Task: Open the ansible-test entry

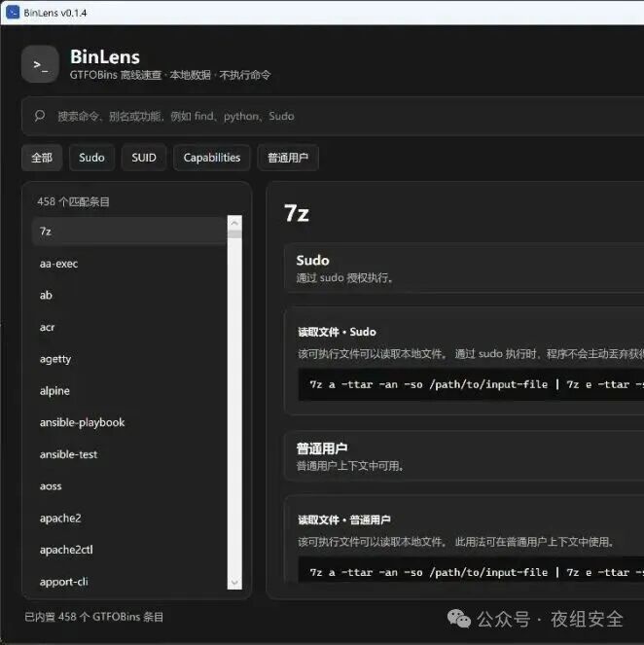Action: click(129, 454)
